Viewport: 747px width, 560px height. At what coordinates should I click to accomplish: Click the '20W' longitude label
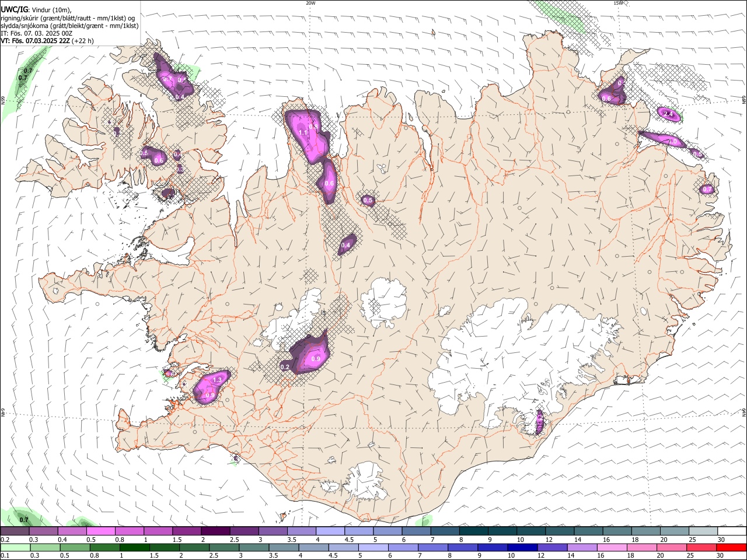[310, 3]
